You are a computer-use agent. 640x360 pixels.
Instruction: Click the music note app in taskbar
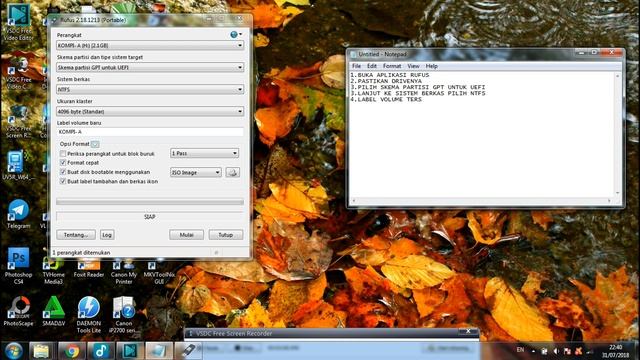tap(101, 351)
